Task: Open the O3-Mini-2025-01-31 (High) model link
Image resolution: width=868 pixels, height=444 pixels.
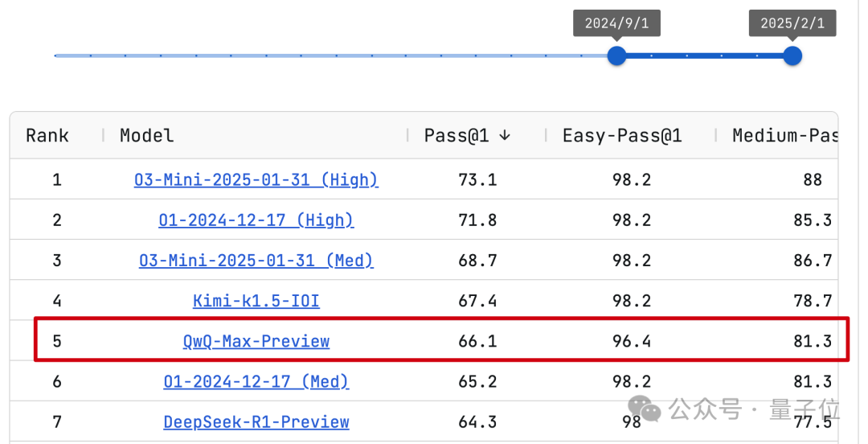Action: [x=256, y=179]
